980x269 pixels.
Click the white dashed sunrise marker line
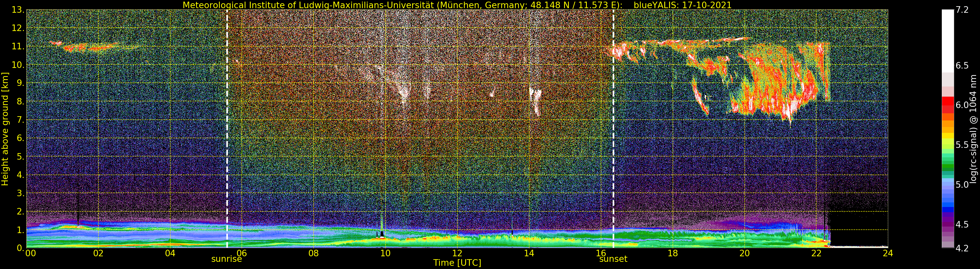[x=227, y=129]
